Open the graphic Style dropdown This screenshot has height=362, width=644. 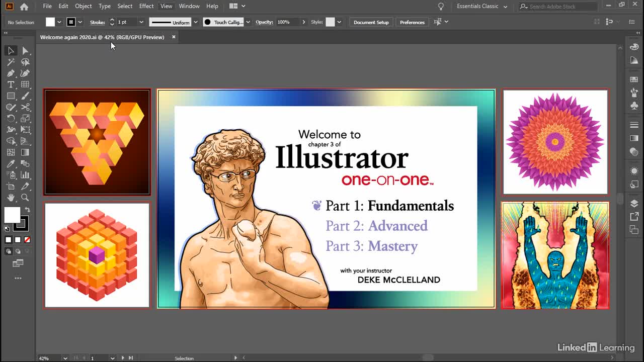coord(339,22)
